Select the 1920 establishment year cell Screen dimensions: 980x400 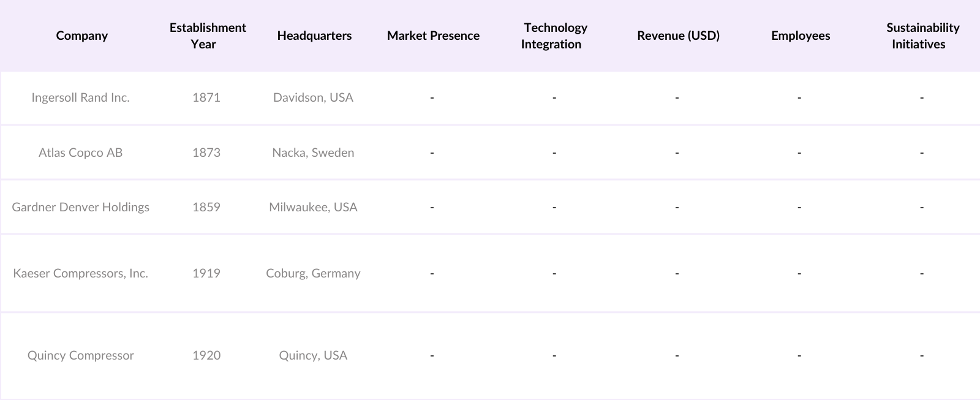206,355
